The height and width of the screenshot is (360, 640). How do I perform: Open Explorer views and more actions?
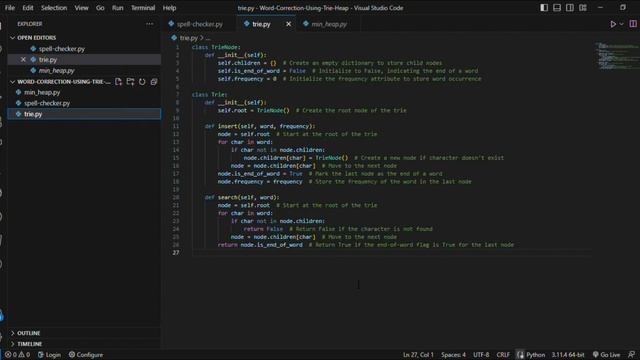pyautogui.click(x=150, y=24)
